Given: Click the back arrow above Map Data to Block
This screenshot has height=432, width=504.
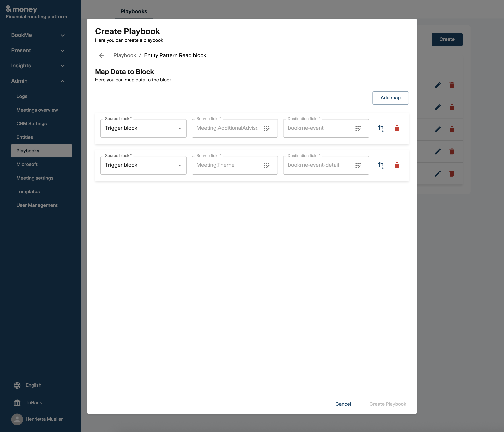Looking at the screenshot, I should [101, 55].
